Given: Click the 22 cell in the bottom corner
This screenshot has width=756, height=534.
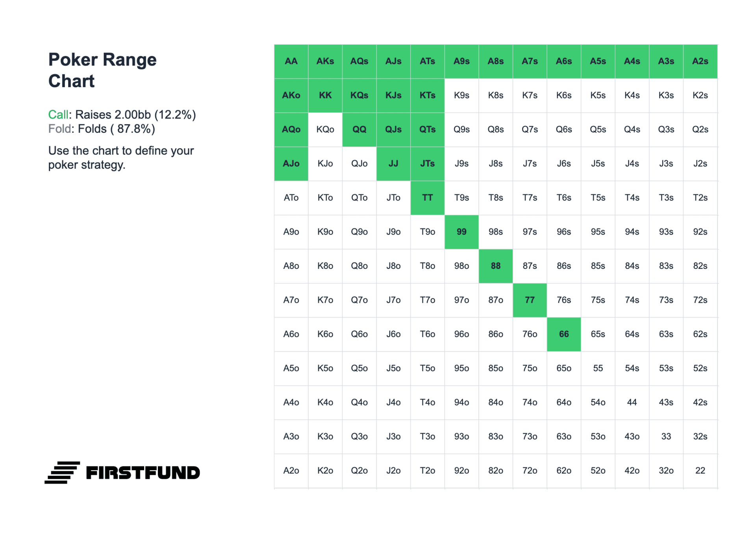Looking at the screenshot, I should click(700, 471).
